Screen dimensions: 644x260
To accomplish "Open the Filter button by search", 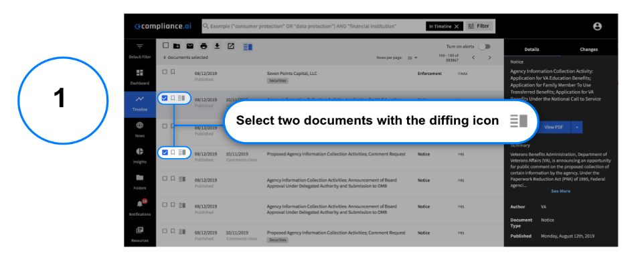I will coord(479,26).
